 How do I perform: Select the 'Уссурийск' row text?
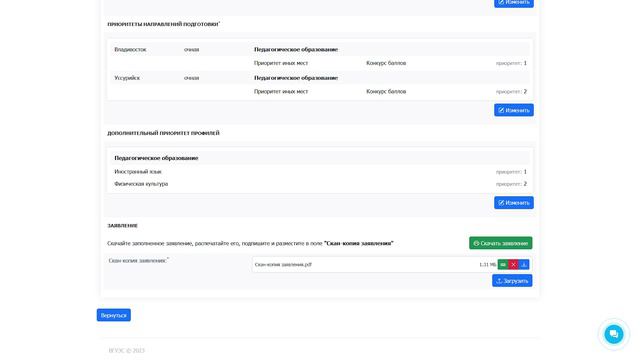[x=127, y=78]
